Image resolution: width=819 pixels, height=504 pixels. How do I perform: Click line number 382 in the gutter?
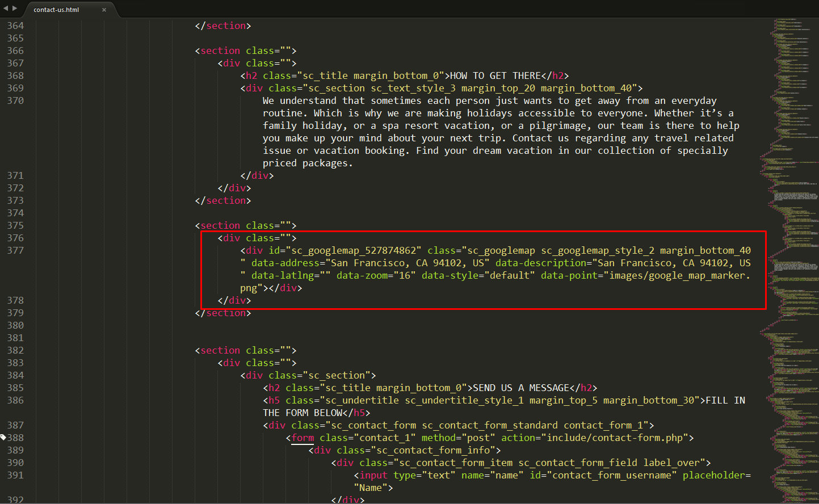pos(15,350)
